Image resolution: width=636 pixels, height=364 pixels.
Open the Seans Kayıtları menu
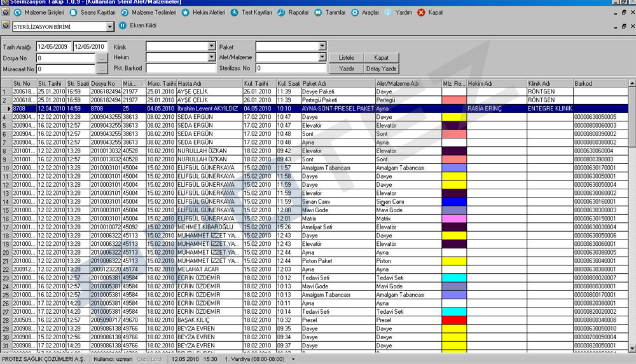pyautogui.click(x=98, y=13)
